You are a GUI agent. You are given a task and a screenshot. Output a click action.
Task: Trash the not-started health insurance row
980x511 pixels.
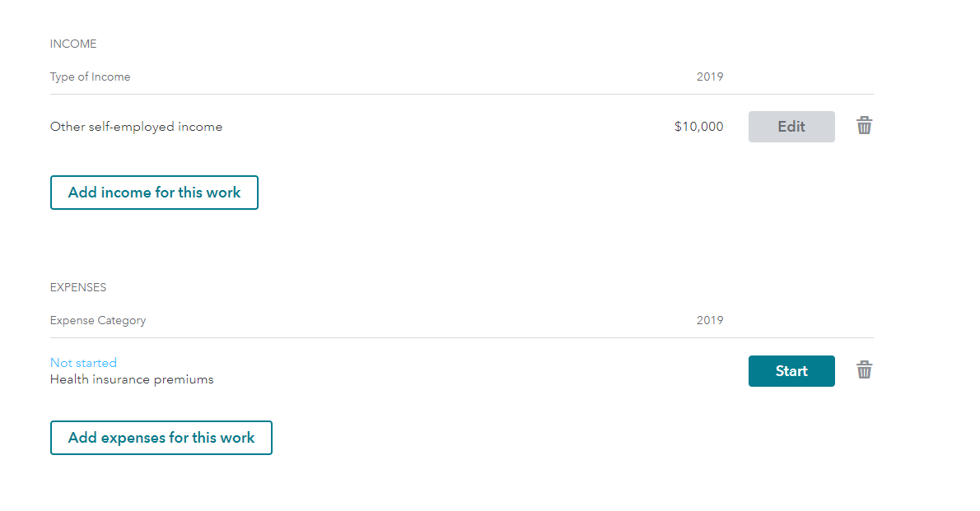click(x=864, y=369)
